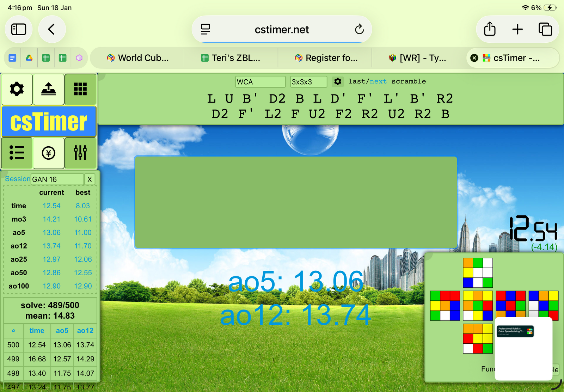Click the ao12 column header

tap(85, 331)
